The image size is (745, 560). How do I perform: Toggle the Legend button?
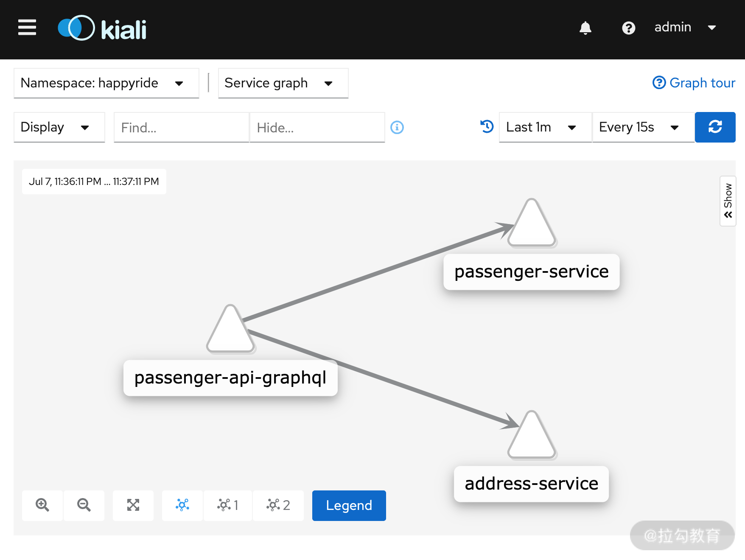point(349,506)
